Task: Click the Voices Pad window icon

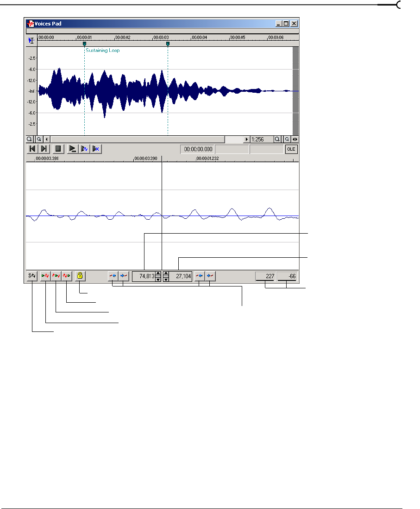Action: pos(31,24)
